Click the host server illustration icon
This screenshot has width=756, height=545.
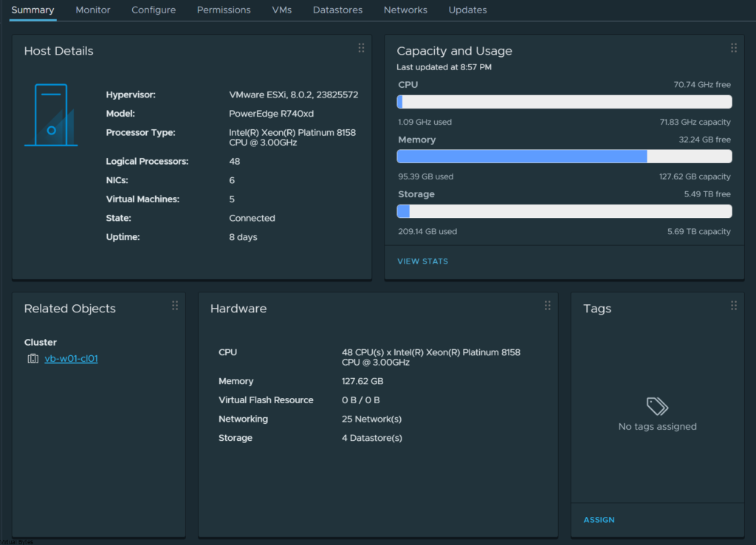pos(51,115)
